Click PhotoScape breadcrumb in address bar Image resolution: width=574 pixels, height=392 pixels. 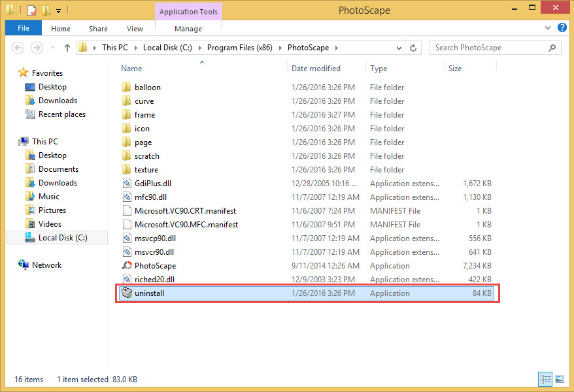point(308,48)
